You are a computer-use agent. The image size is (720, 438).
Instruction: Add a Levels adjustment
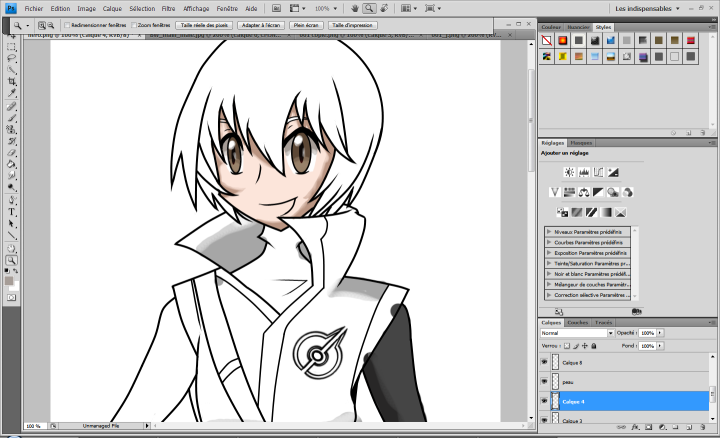(x=584, y=172)
